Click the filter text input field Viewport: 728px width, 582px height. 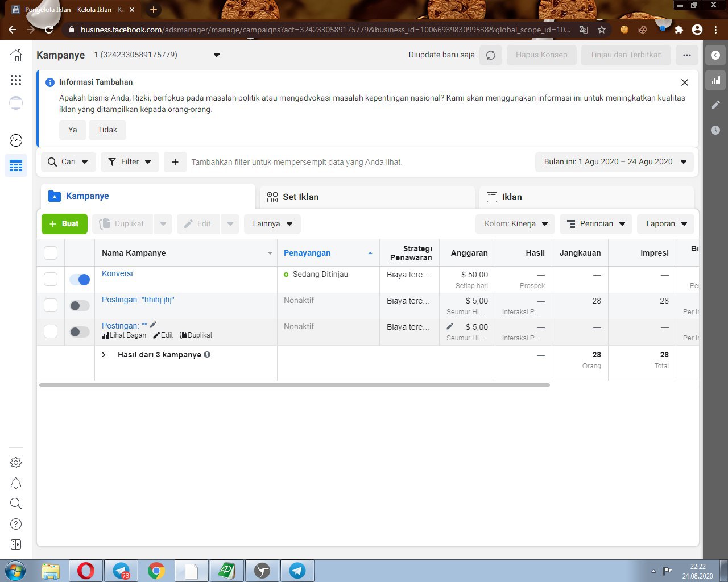point(358,162)
